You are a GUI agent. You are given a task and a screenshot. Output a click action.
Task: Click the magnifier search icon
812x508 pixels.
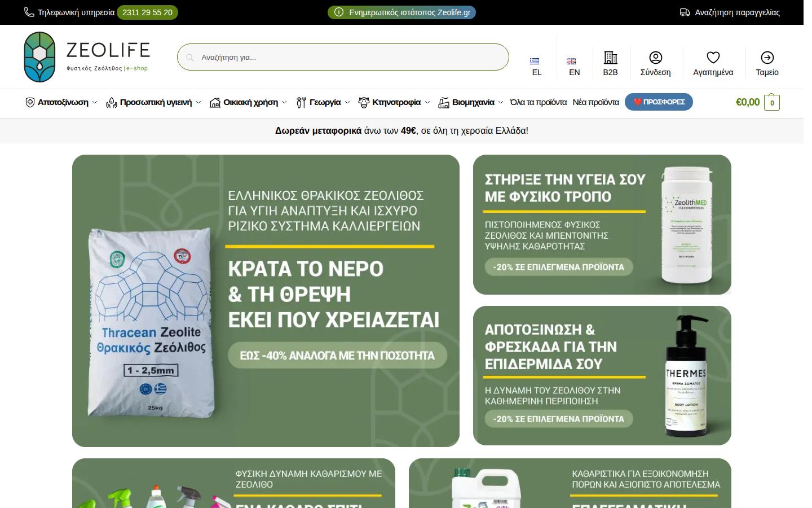click(x=190, y=57)
